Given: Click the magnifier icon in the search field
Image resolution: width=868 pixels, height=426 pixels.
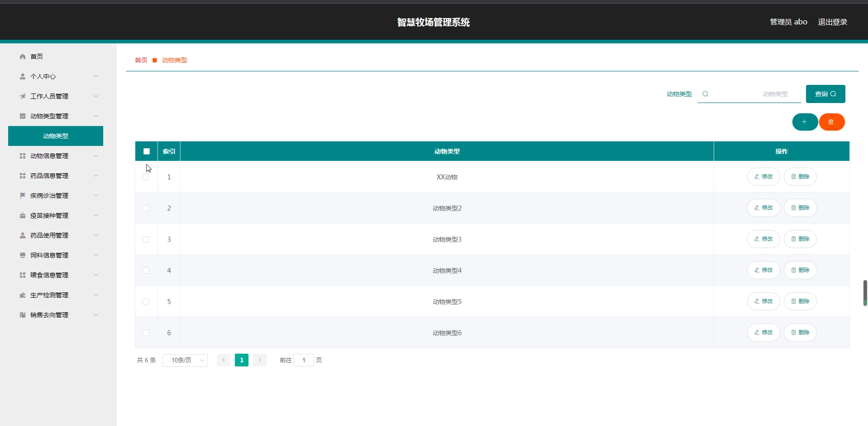Looking at the screenshot, I should click(705, 94).
